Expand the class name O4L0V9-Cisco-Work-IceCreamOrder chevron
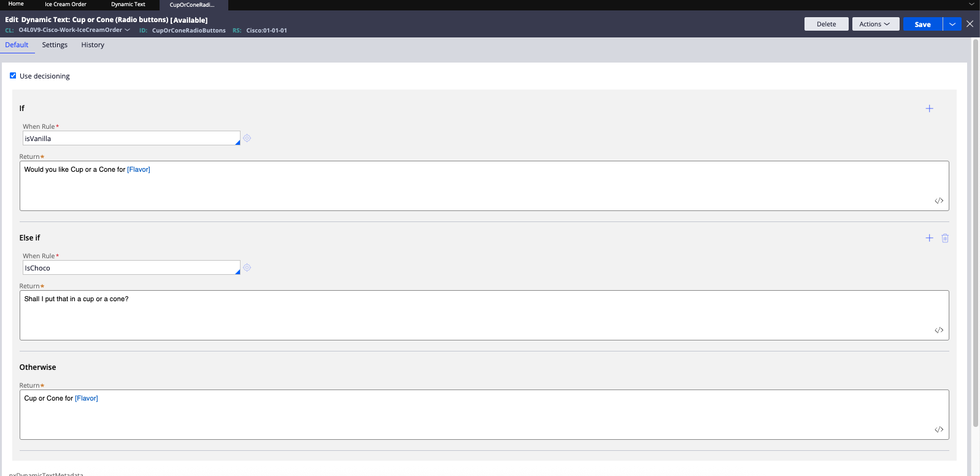The width and height of the screenshot is (980, 476). point(128,30)
